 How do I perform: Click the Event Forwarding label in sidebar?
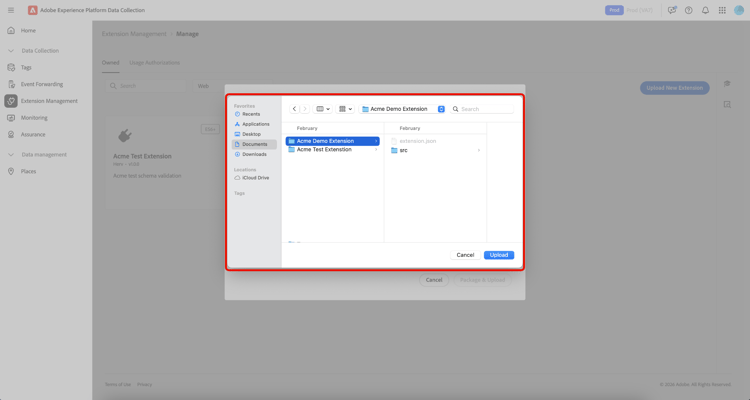[x=42, y=84]
